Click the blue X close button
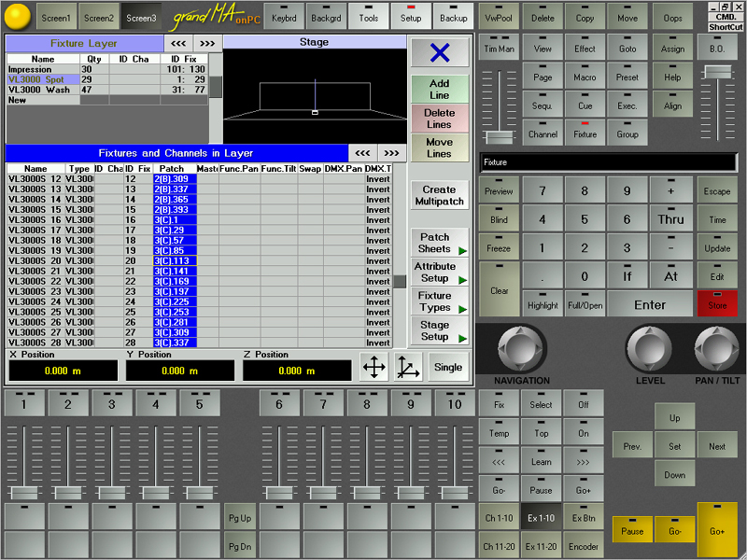The height and width of the screenshot is (560, 747). pyautogui.click(x=439, y=52)
